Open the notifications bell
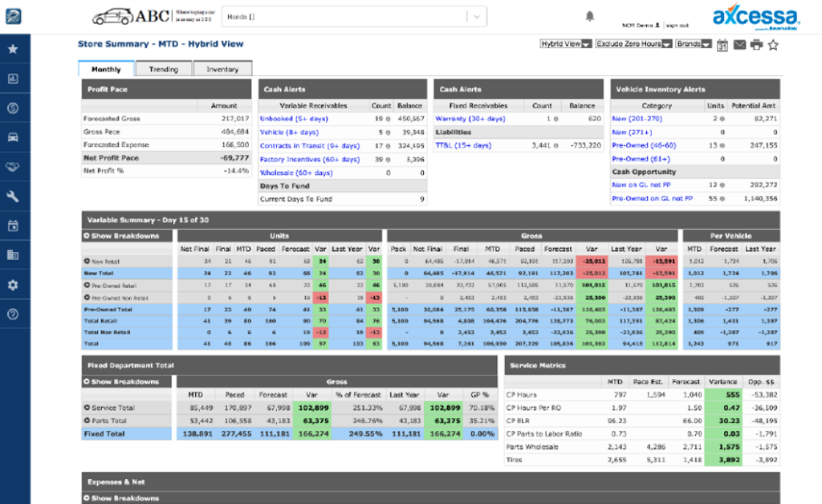 [590, 16]
